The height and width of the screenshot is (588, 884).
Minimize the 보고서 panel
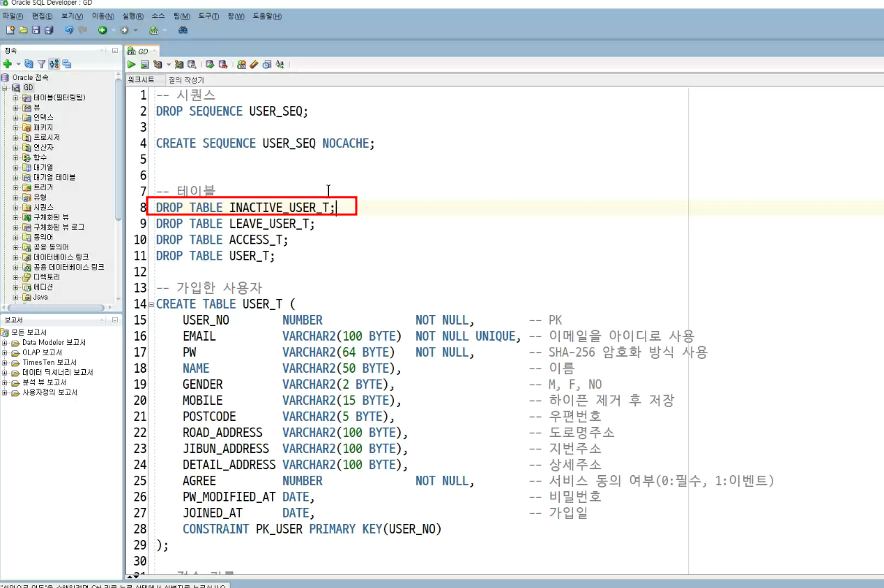(115, 320)
